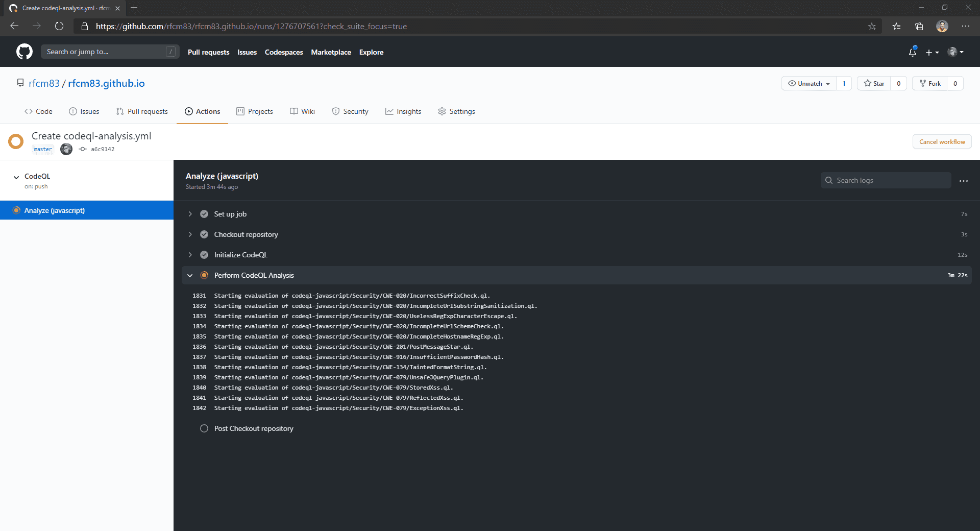Open a new browser tab
The width and height of the screenshot is (980, 531).
pyautogui.click(x=134, y=8)
